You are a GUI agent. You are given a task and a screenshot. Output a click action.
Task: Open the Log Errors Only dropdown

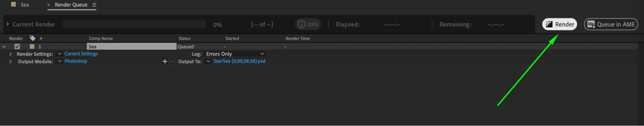coord(235,54)
